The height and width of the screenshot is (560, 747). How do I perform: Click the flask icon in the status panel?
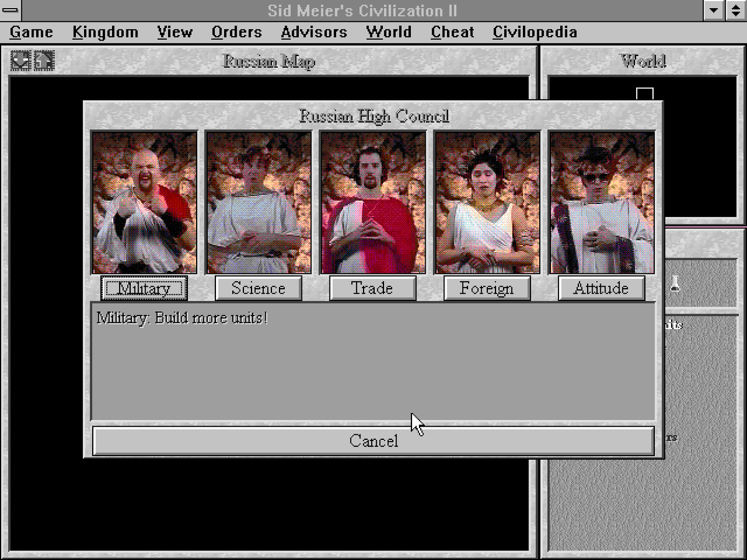pos(674,284)
